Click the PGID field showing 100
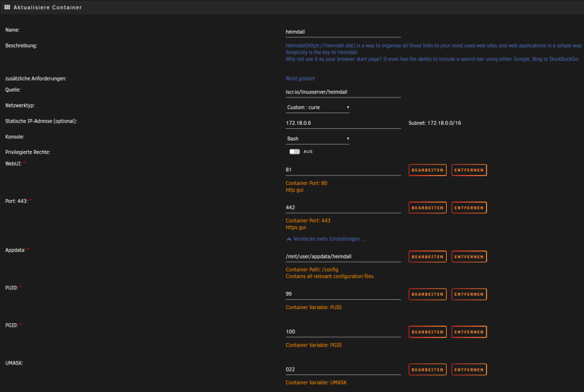584x392 pixels. point(343,332)
